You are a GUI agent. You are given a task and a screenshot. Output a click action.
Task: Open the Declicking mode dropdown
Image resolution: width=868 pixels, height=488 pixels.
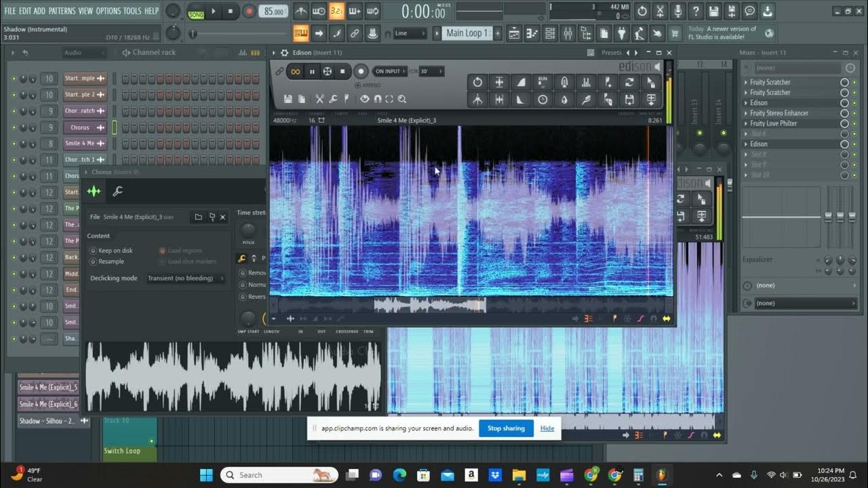coord(186,279)
